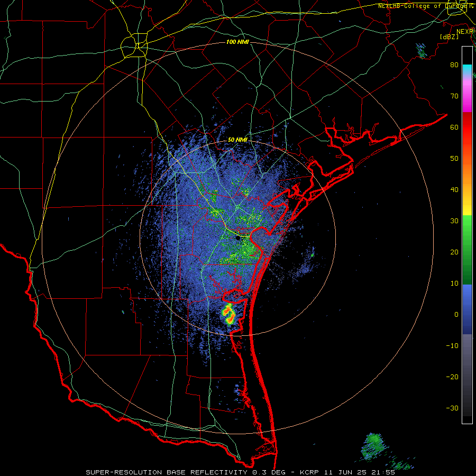
Task: Click the "100 NMI" range ring label
Action: click(x=237, y=42)
